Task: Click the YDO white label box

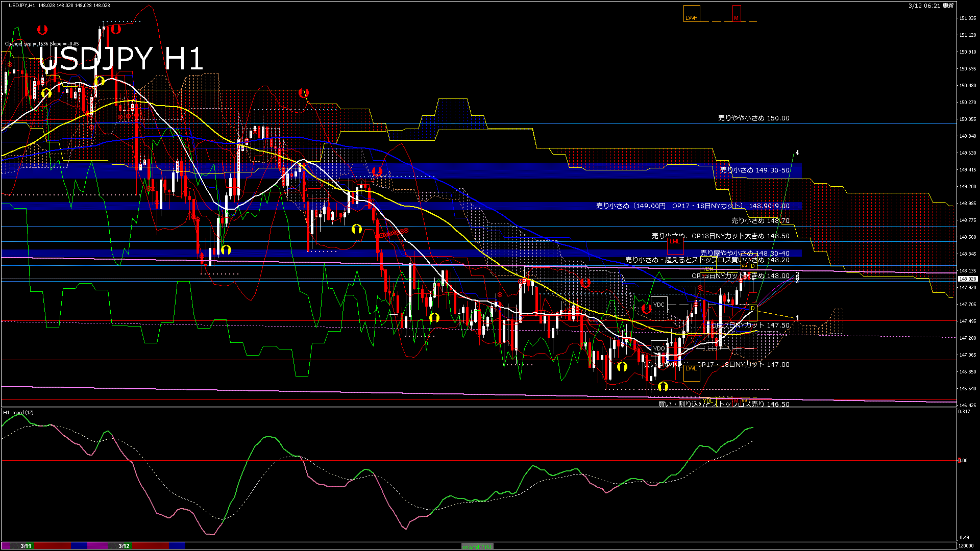Action: (x=659, y=348)
